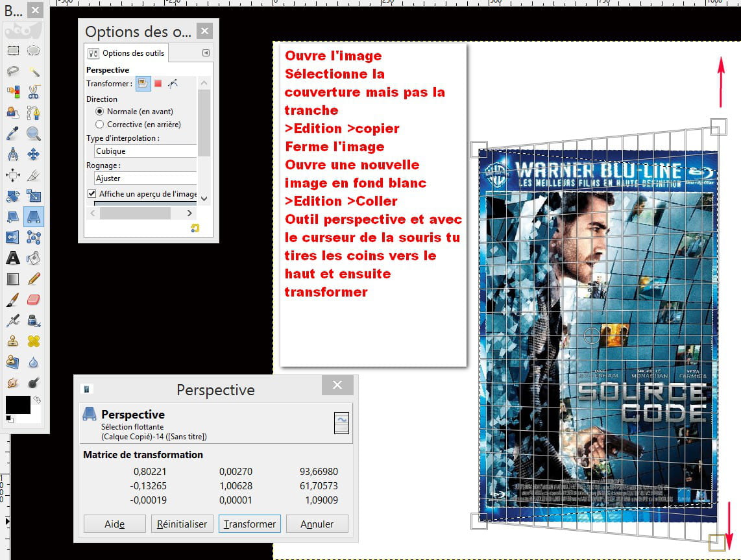The image size is (741, 560).
Task: Open the tool options tab menu arrow
Action: 206,53
